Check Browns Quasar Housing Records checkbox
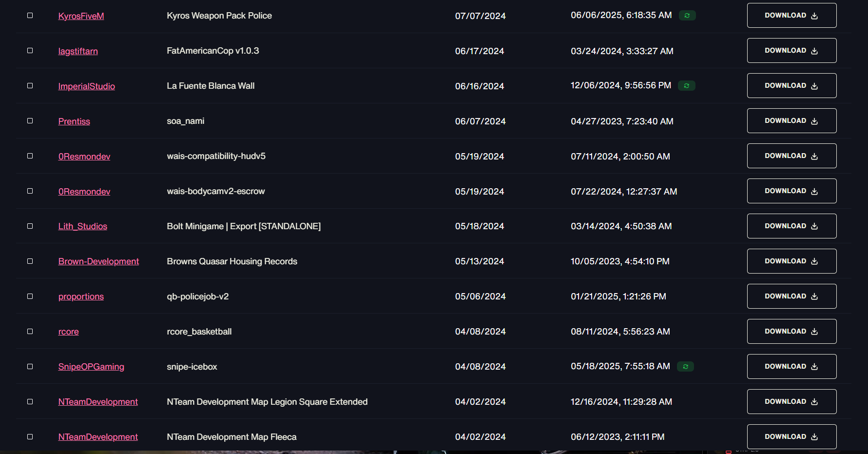The width and height of the screenshot is (868, 454). point(30,261)
